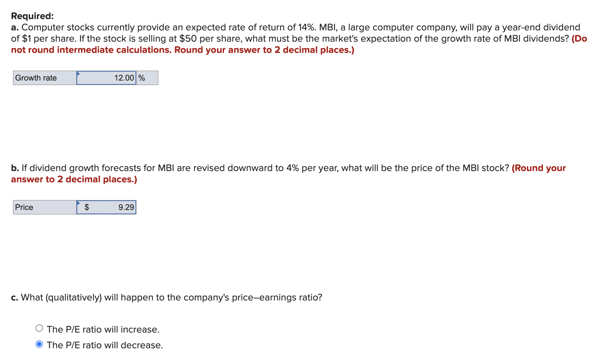Click the 9.29 value in Price
610x364 pixels.
point(125,207)
